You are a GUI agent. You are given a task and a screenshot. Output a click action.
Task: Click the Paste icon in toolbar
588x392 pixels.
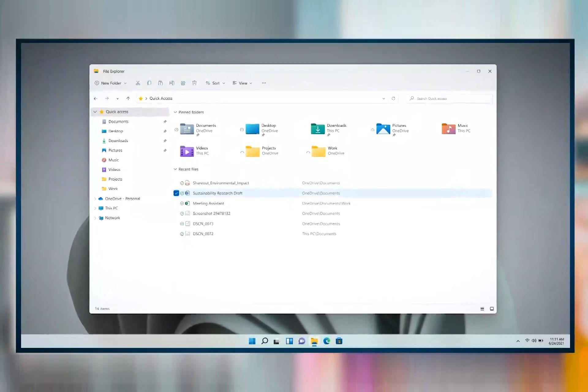pos(160,83)
